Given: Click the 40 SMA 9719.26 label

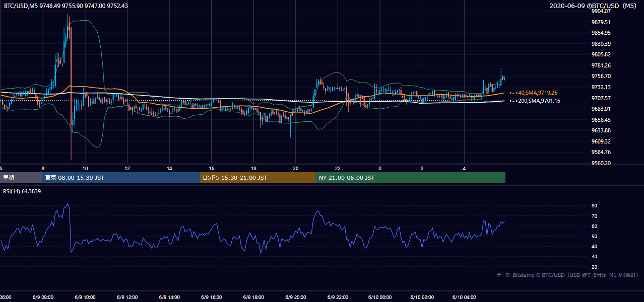Looking at the screenshot, I should coord(533,93).
